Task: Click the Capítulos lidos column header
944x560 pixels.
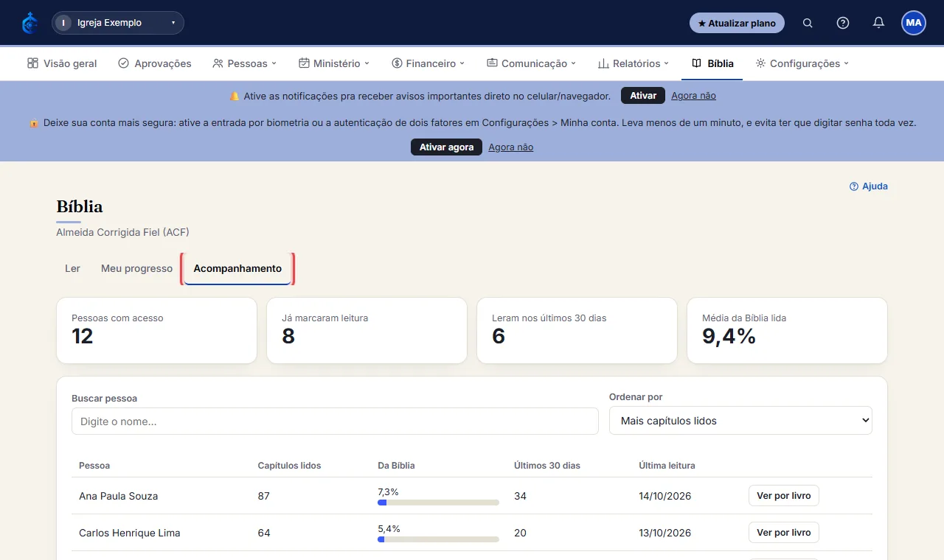Action: point(289,466)
